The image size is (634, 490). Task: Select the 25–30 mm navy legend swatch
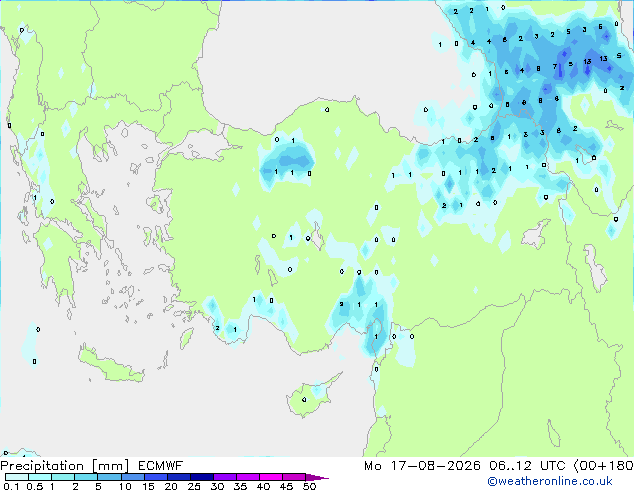coord(201,477)
